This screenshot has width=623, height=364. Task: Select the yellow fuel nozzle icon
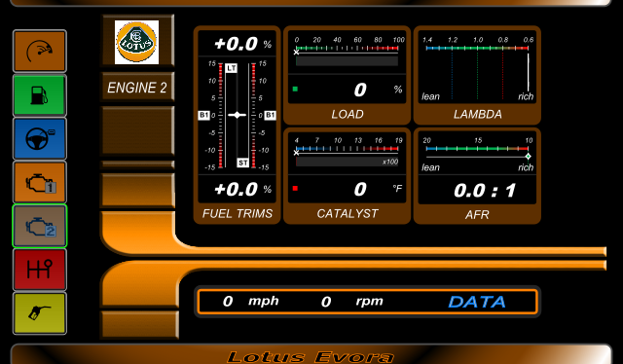click(40, 313)
